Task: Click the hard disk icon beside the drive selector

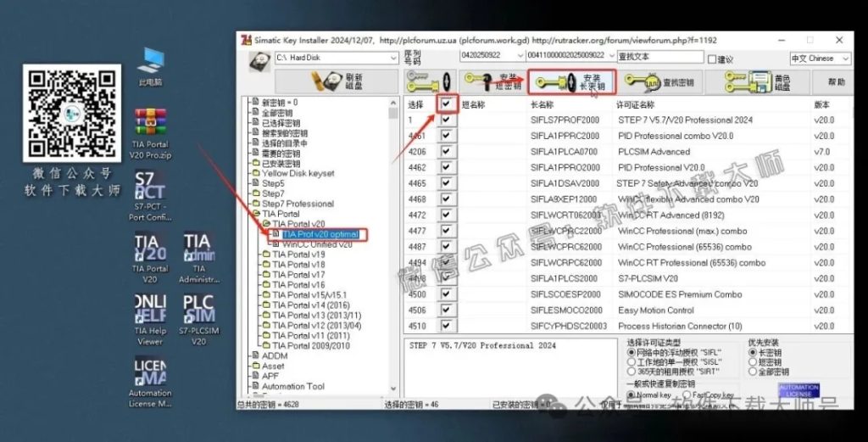Action: click(x=259, y=60)
